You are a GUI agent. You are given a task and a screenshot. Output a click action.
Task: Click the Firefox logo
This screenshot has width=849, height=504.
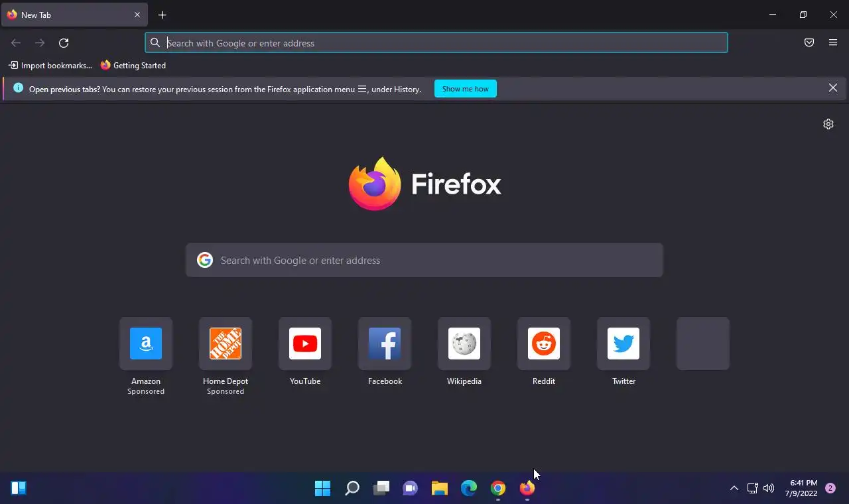424,184
